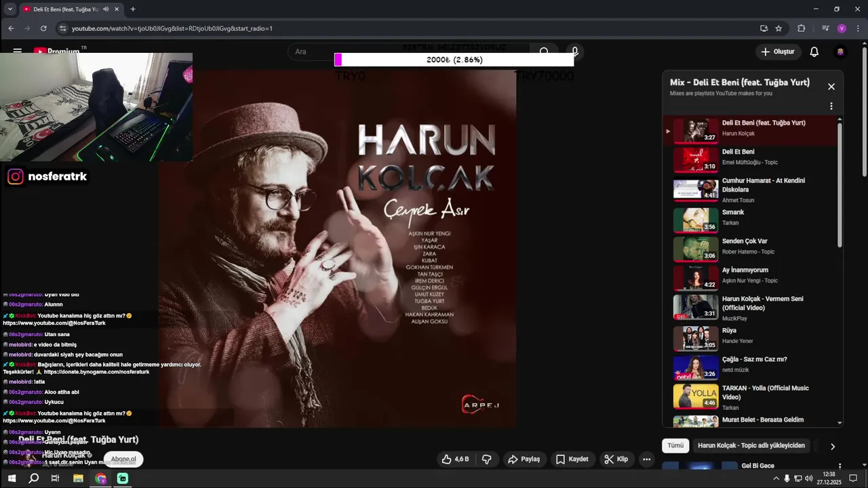Show more filter chips with right chevron
Image resolution: width=868 pixels, height=488 pixels.
point(833,446)
